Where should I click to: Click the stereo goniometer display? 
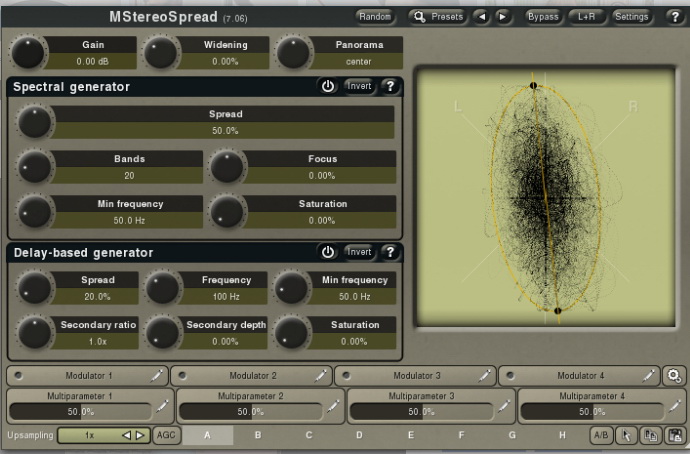545,197
